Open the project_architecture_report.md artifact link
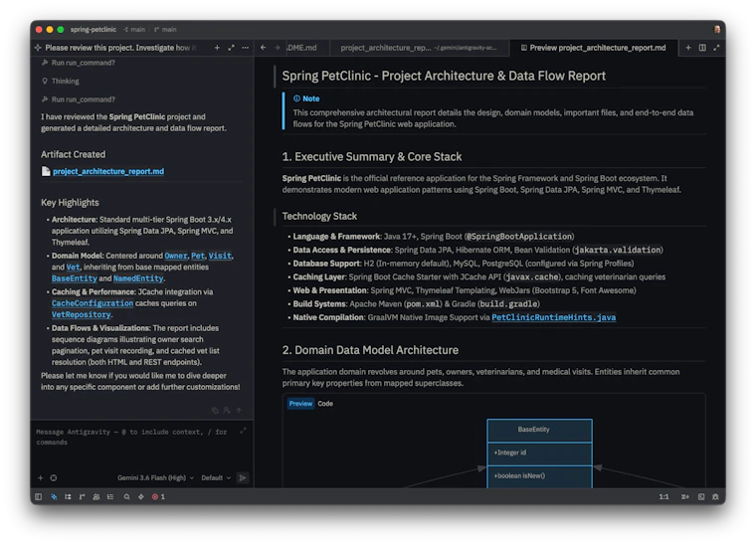 point(108,171)
